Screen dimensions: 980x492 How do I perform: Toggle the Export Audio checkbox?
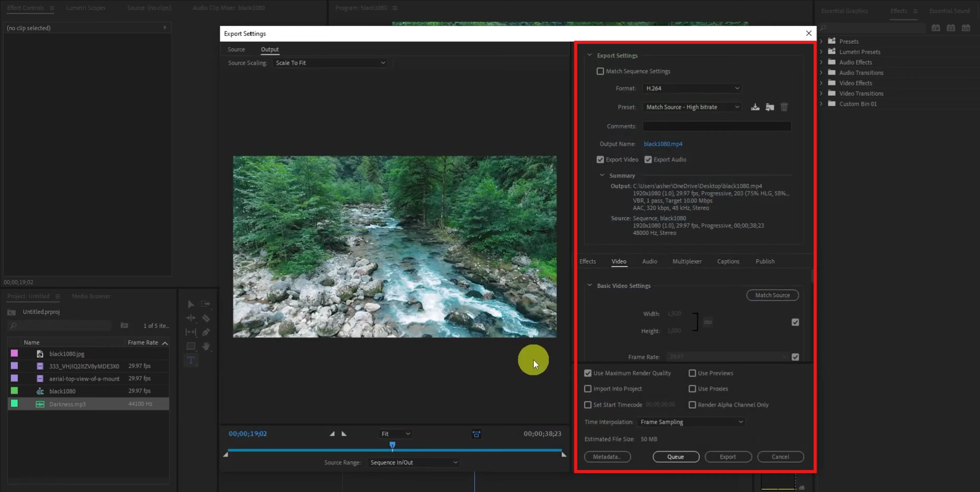pos(648,160)
